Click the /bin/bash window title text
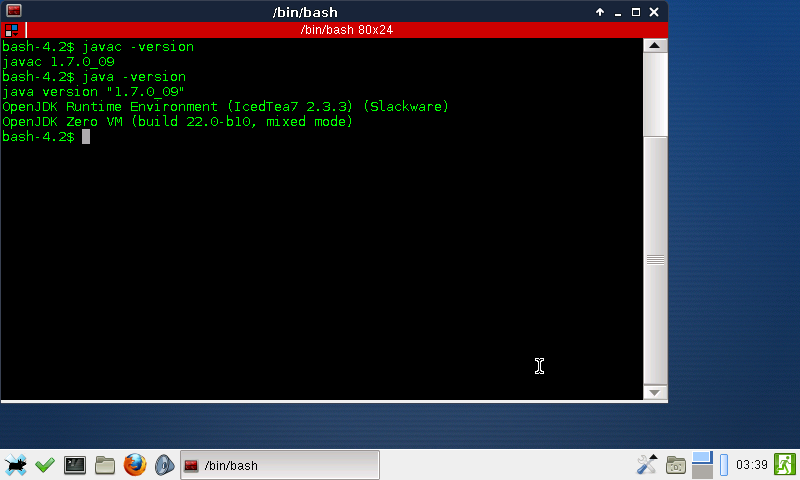Image resolution: width=800 pixels, height=480 pixels. click(x=305, y=12)
